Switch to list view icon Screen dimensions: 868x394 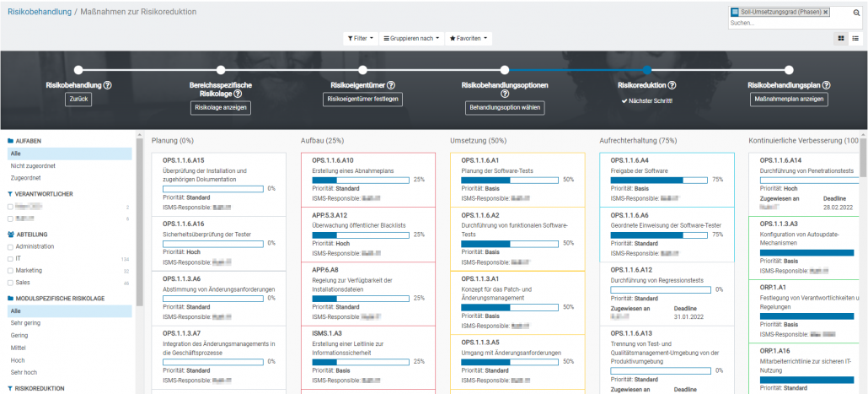pyautogui.click(x=855, y=39)
